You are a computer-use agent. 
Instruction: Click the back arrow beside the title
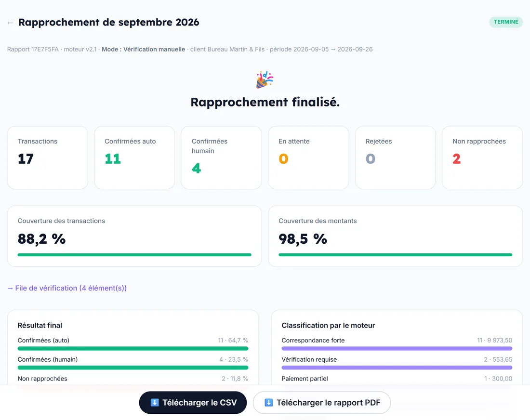[10, 23]
